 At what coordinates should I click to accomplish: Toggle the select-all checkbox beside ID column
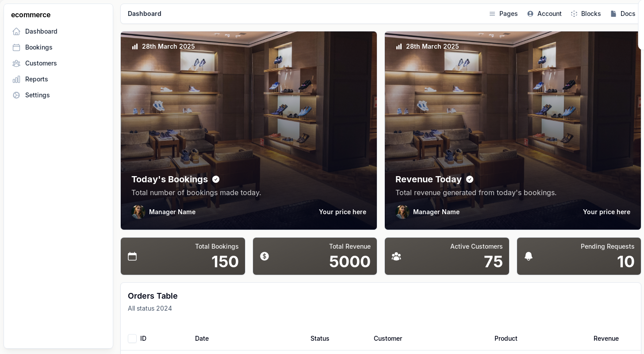[x=132, y=339]
